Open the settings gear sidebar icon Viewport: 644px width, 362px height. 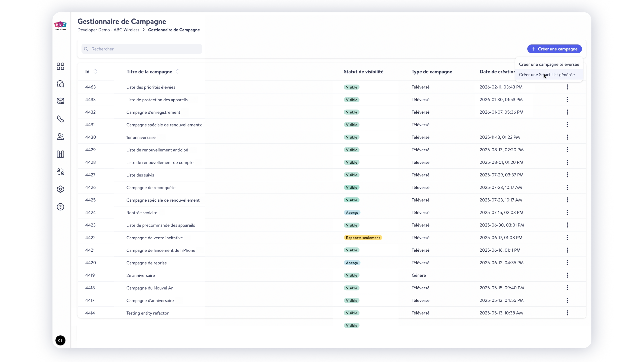[x=60, y=189]
